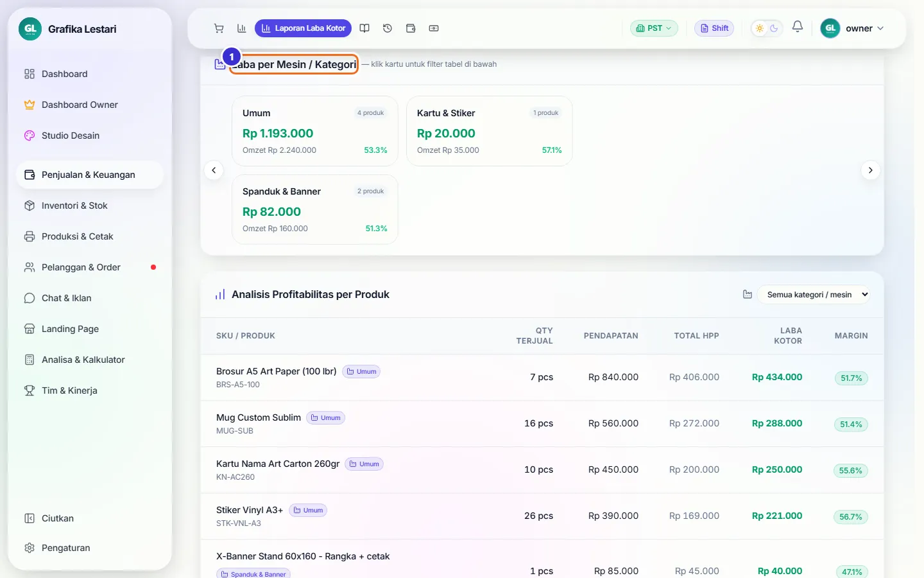
Task: Click Umum tag on Mug Custom Sublim
Action: tap(326, 417)
